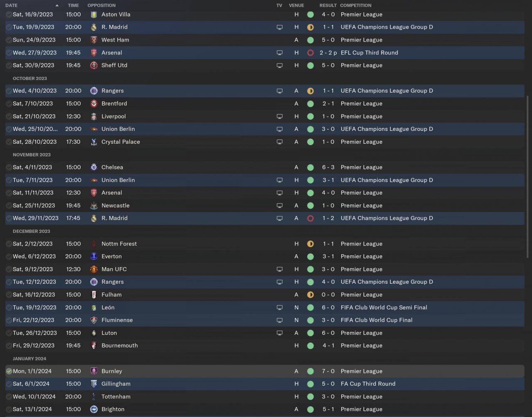Toggle the checkmark for the Burnley fixture
The width and height of the screenshot is (532, 417).
click(x=9, y=371)
